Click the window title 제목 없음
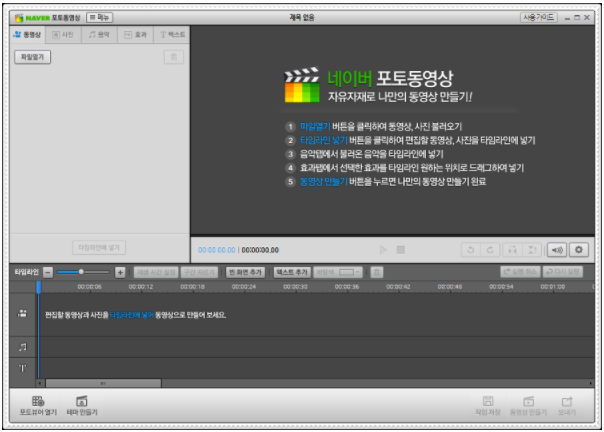This screenshot has width=604, height=432. (x=302, y=17)
